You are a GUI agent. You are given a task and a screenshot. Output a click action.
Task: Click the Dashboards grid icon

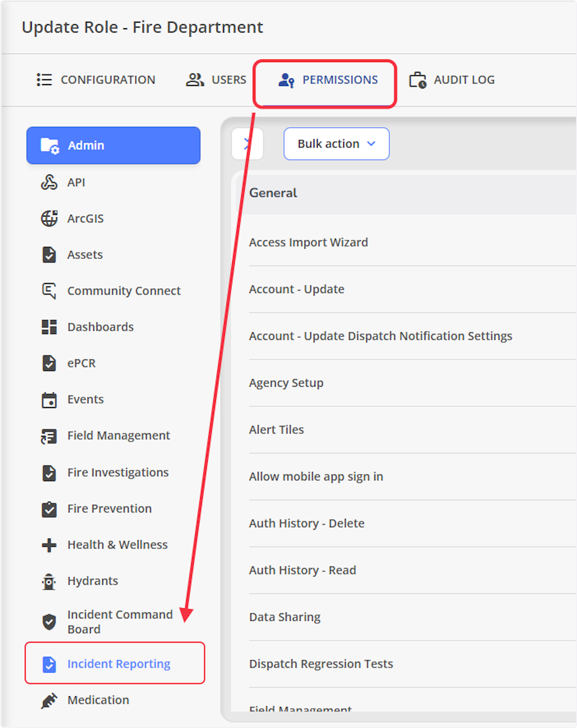49,327
